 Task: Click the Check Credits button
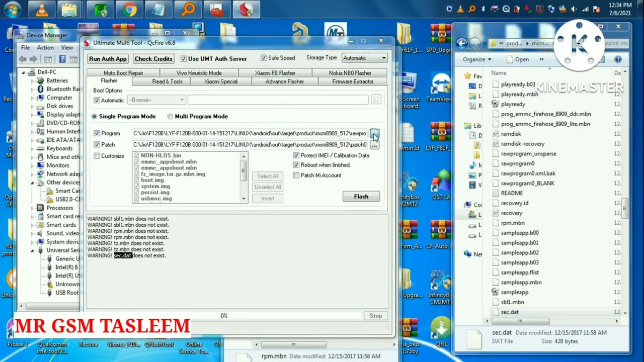pyautogui.click(x=153, y=59)
